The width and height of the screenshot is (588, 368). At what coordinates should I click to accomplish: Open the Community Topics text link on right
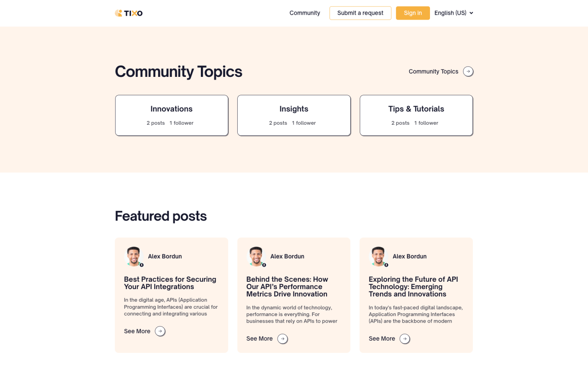[433, 72]
